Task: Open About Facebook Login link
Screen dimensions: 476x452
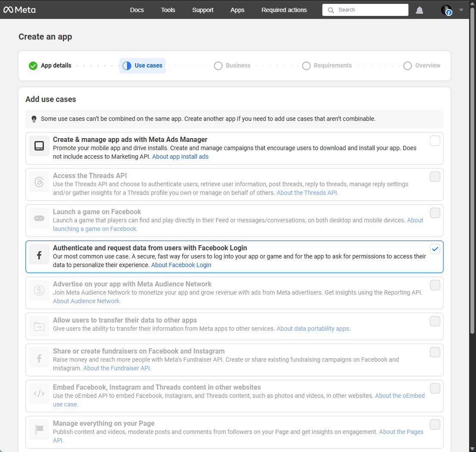Action: 181,265
